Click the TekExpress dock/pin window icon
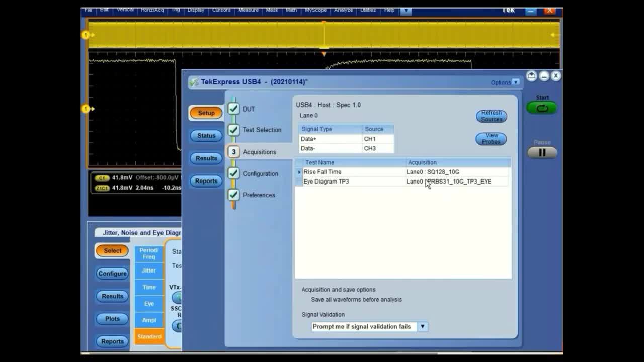The width and height of the screenshot is (644, 362). (x=532, y=76)
